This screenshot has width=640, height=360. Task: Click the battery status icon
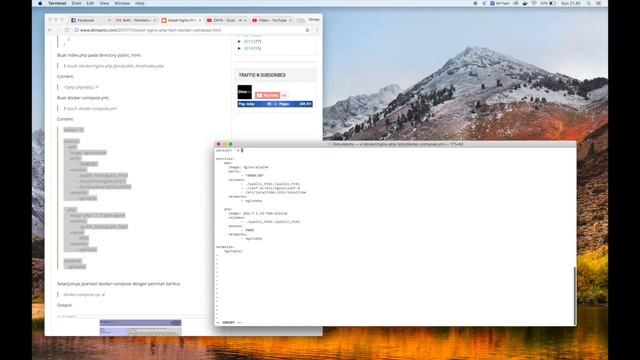(552, 3)
